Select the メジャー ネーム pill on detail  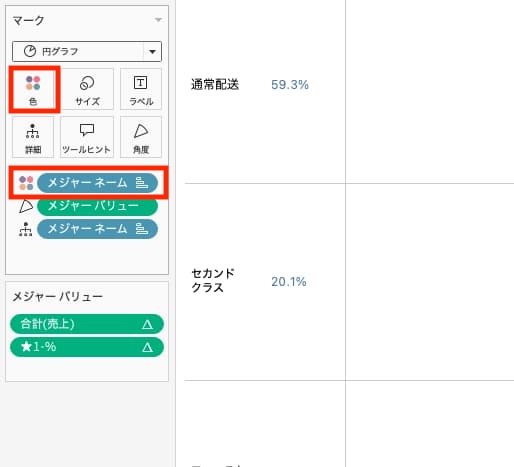coord(97,229)
